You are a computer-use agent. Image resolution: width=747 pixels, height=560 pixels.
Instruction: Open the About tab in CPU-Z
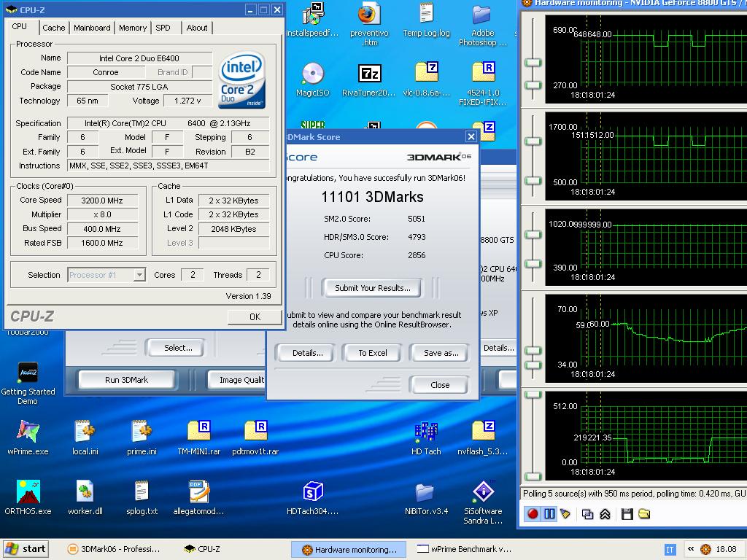coord(197,28)
